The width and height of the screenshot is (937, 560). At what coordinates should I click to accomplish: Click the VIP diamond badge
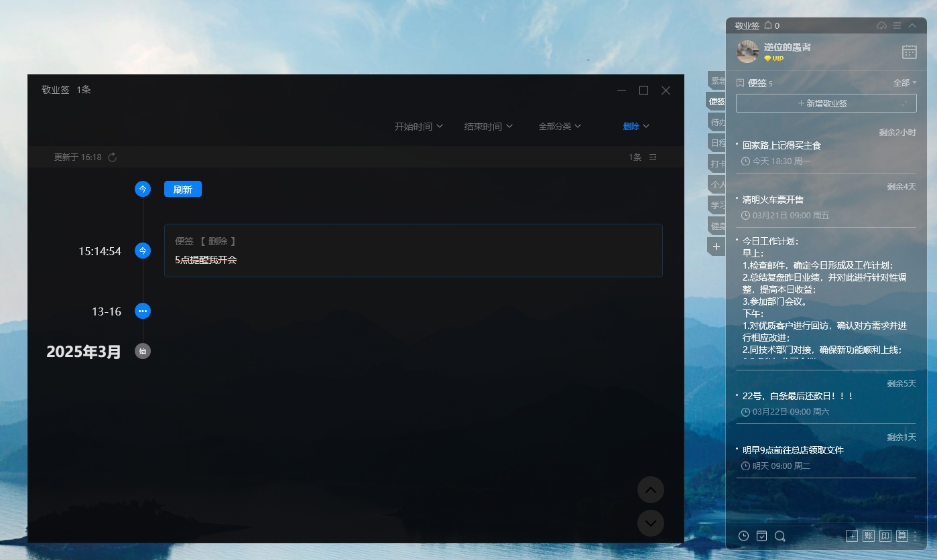[773, 59]
